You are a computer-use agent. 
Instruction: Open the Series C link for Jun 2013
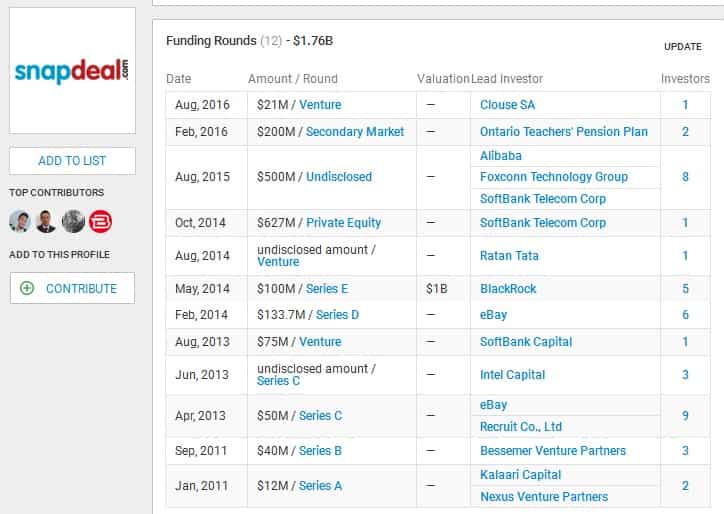point(278,381)
